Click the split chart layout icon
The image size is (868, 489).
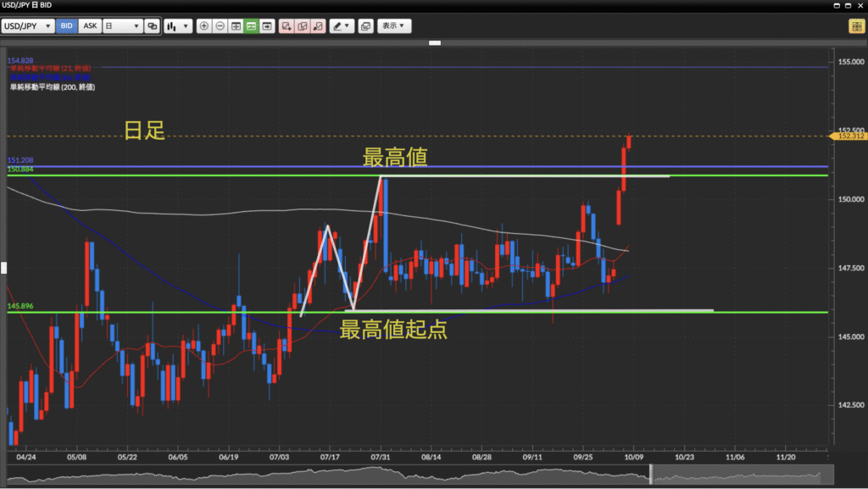tap(236, 26)
